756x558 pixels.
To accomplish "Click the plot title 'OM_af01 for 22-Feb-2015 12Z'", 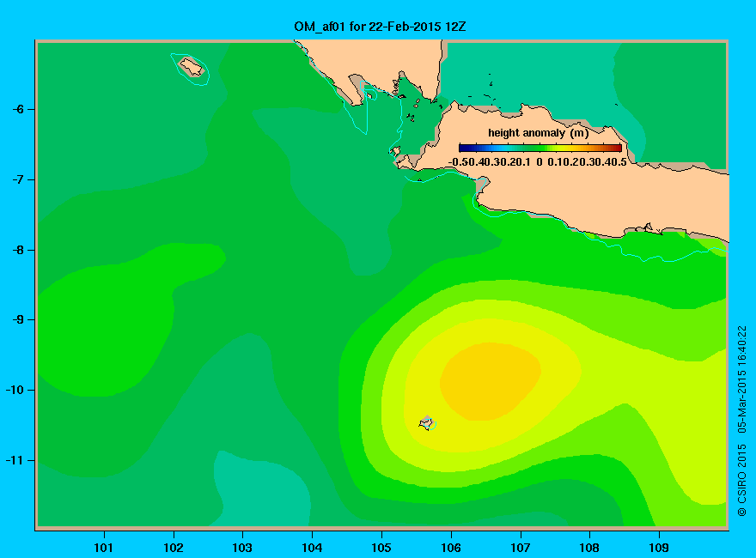I will [380, 26].
